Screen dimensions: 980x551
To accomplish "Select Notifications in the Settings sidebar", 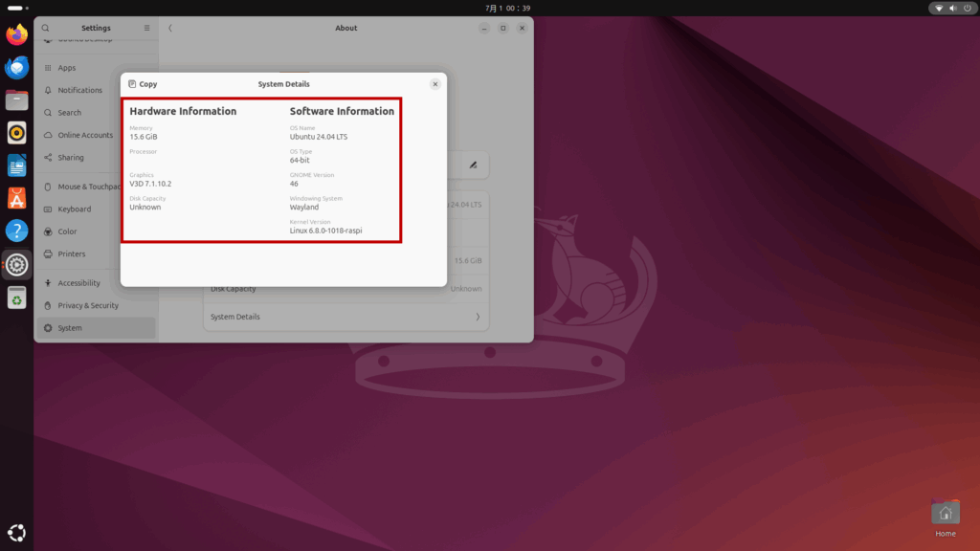I will (x=79, y=90).
